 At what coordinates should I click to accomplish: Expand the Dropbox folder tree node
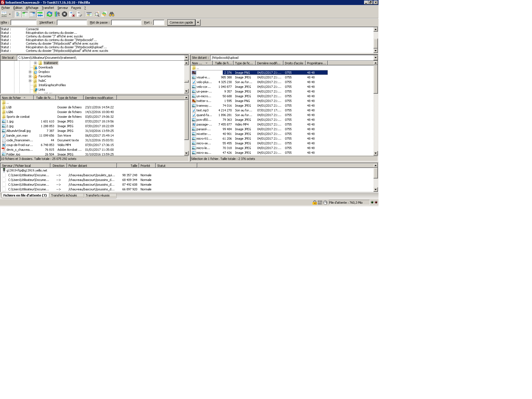pos(30,72)
